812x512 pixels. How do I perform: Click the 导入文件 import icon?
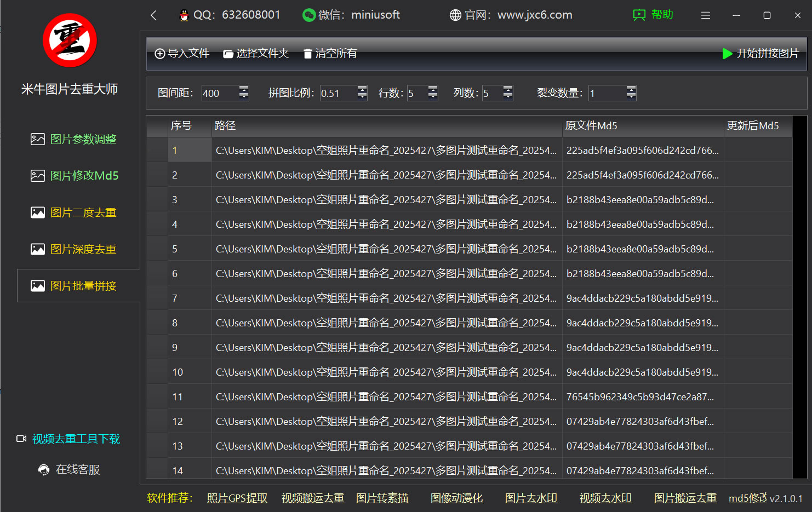click(x=159, y=53)
